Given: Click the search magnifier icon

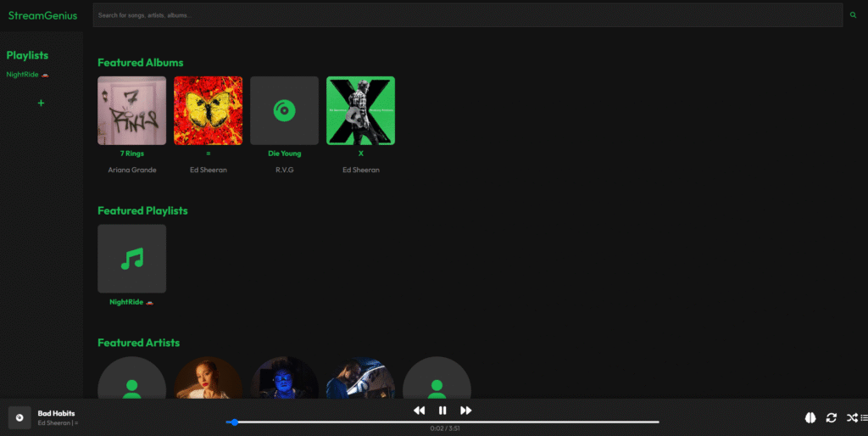Looking at the screenshot, I should click(854, 15).
